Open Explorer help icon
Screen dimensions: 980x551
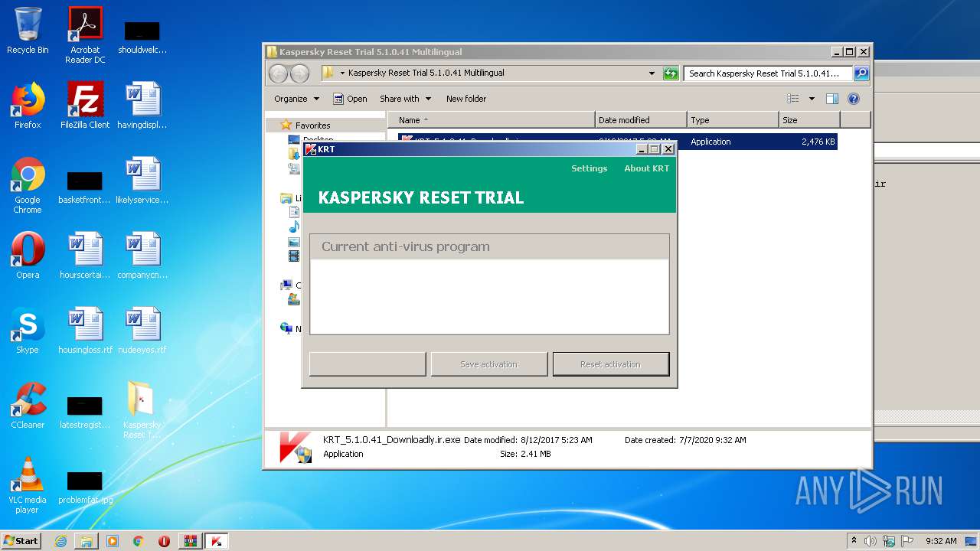[854, 99]
